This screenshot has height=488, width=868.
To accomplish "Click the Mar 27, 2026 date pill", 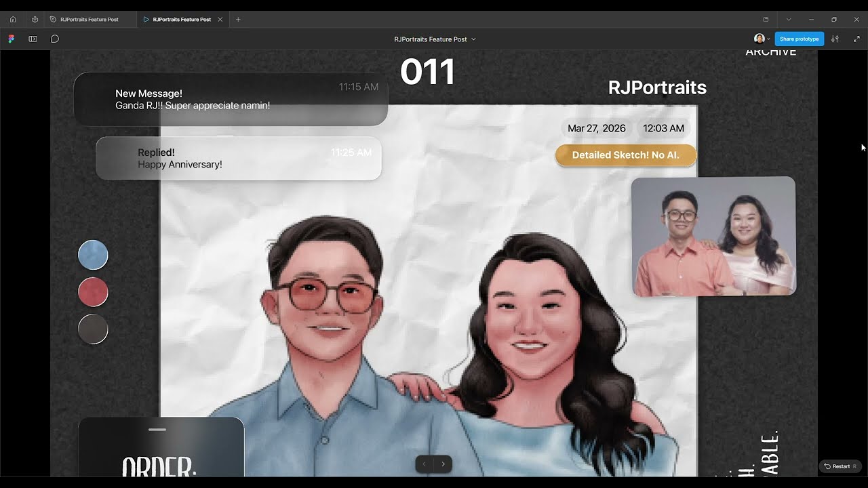I will (597, 128).
